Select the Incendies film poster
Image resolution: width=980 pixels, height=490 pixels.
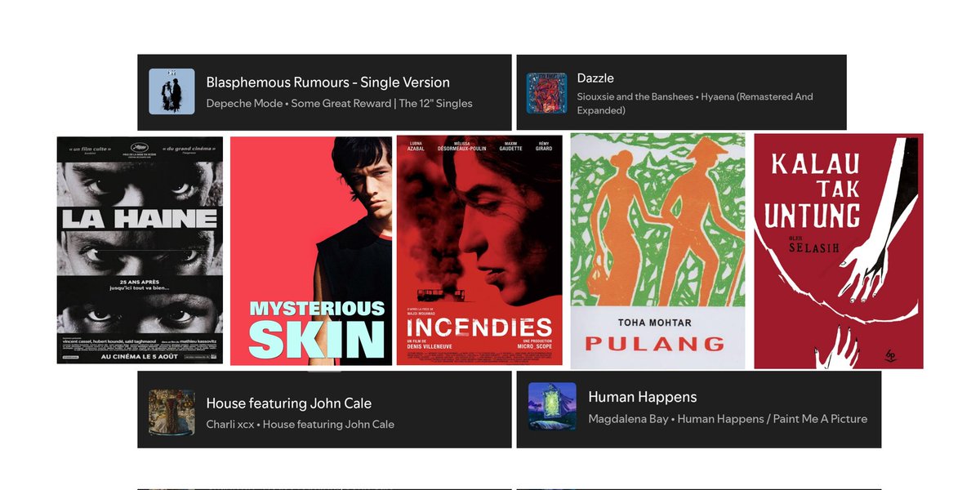tap(479, 250)
